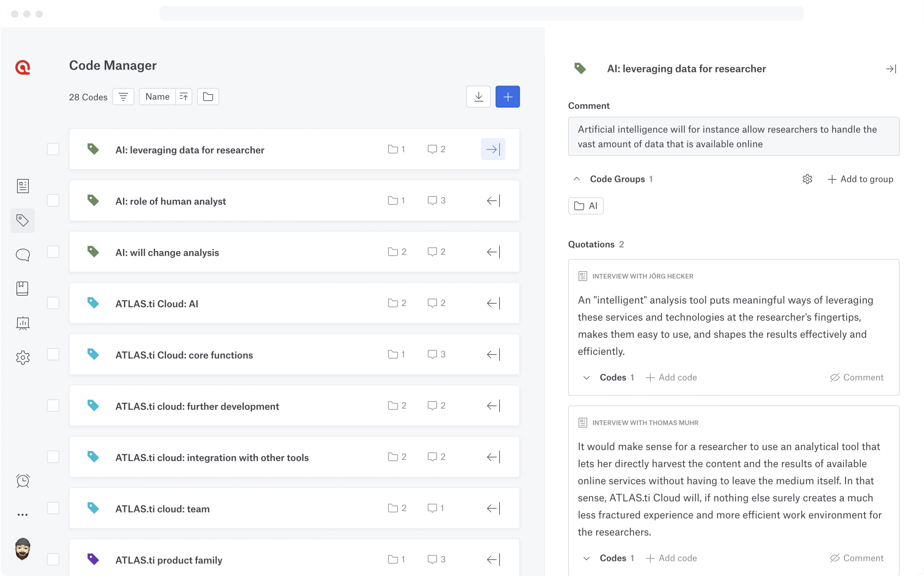Select the Code Manager tag icon in sidebar

coord(23,220)
